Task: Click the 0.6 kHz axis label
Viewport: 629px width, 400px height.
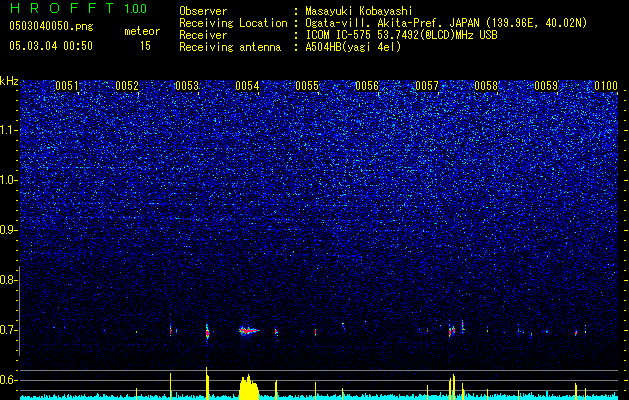Action: (8, 380)
